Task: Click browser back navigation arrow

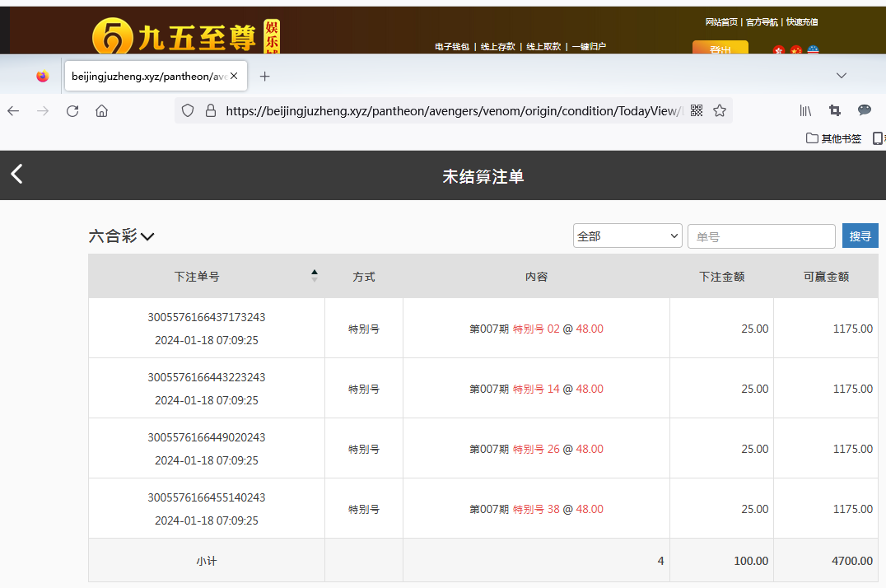Action: pos(13,111)
